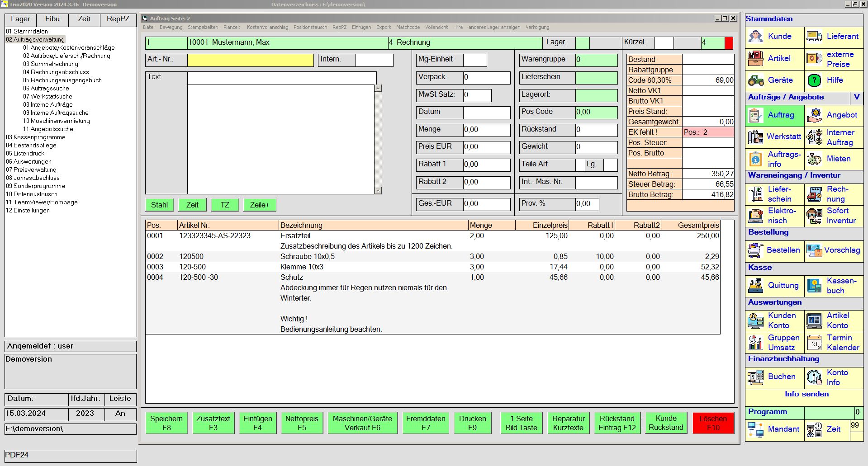
Task: Click the Quittung cash register icon
Action: click(x=755, y=286)
